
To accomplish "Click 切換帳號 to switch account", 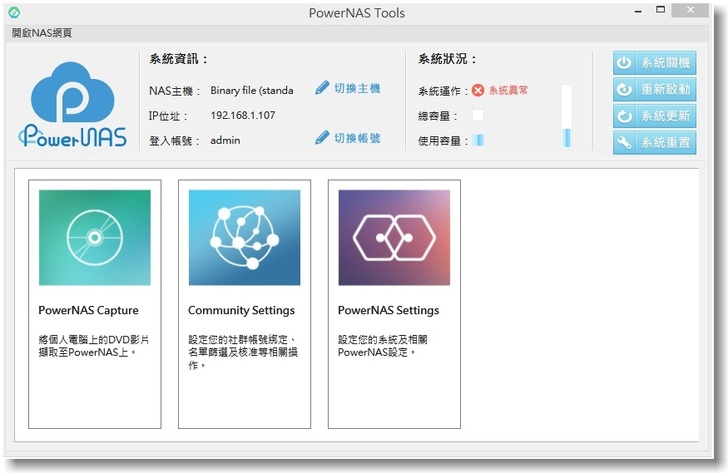I will (357, 139).
